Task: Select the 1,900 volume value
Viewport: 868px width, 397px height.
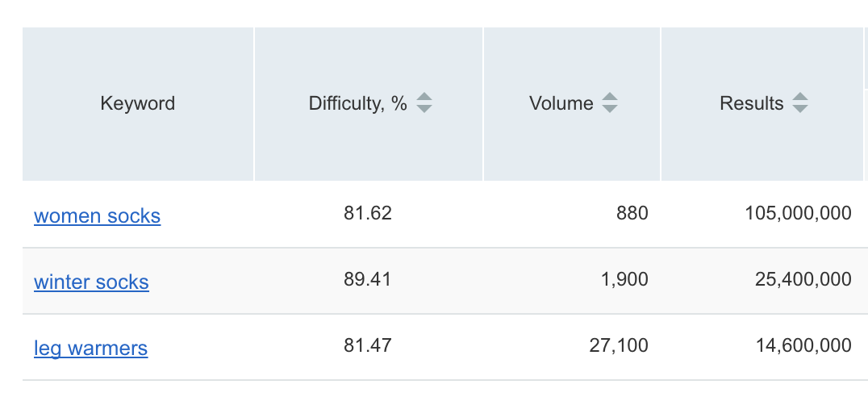Action: point(624,280)
